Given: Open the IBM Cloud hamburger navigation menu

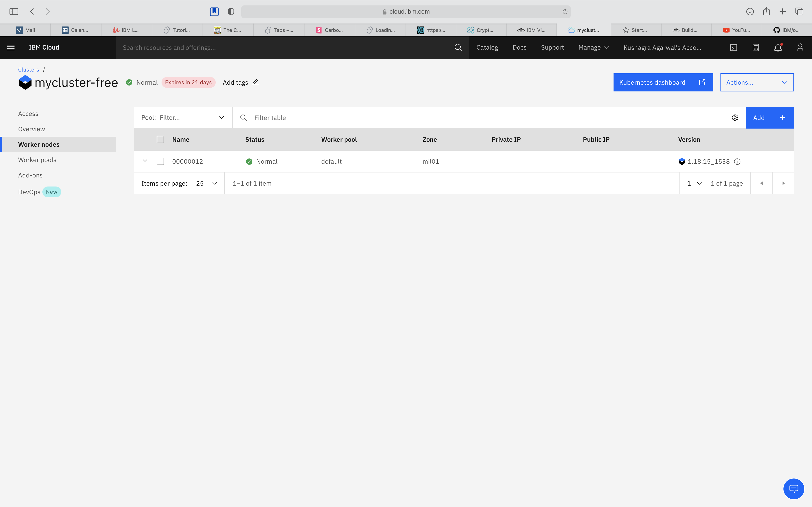Looking at the screenshot, I should (x=11, y=48).
